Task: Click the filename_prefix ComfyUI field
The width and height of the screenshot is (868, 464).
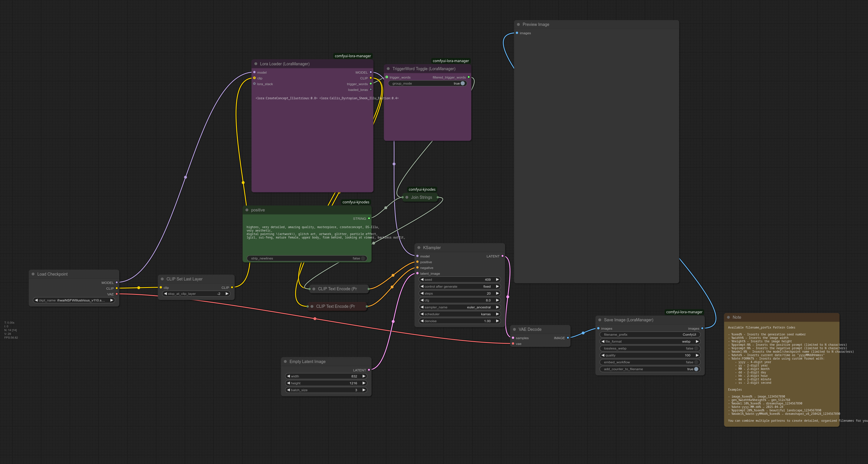Action: pyautogui.click(x=650, y=335)
